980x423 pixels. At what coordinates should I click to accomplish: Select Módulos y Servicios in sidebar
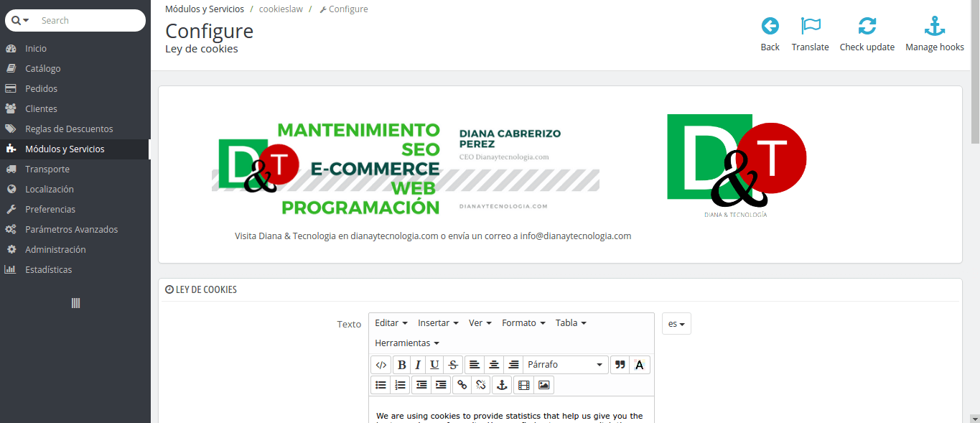[x=75, y=149]
